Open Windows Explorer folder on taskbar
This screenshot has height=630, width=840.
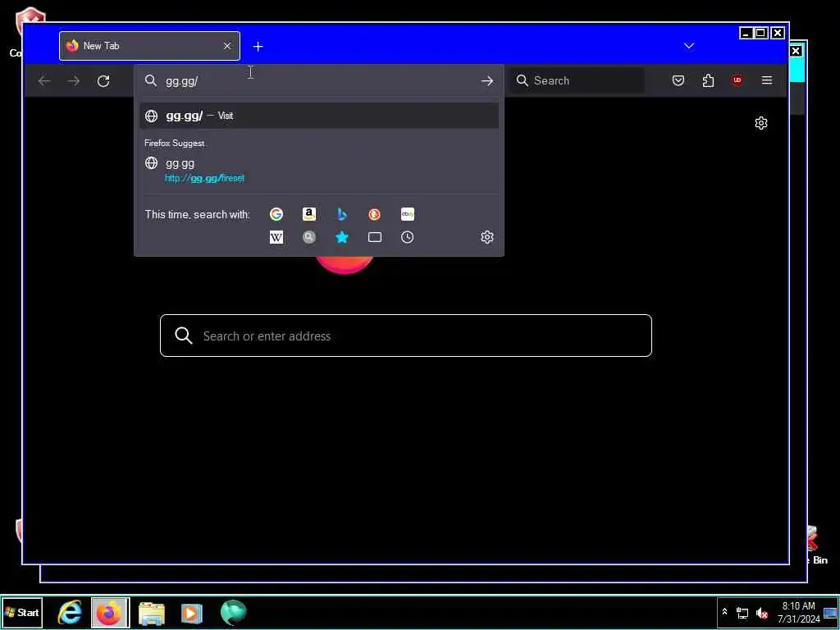(152, 614)
